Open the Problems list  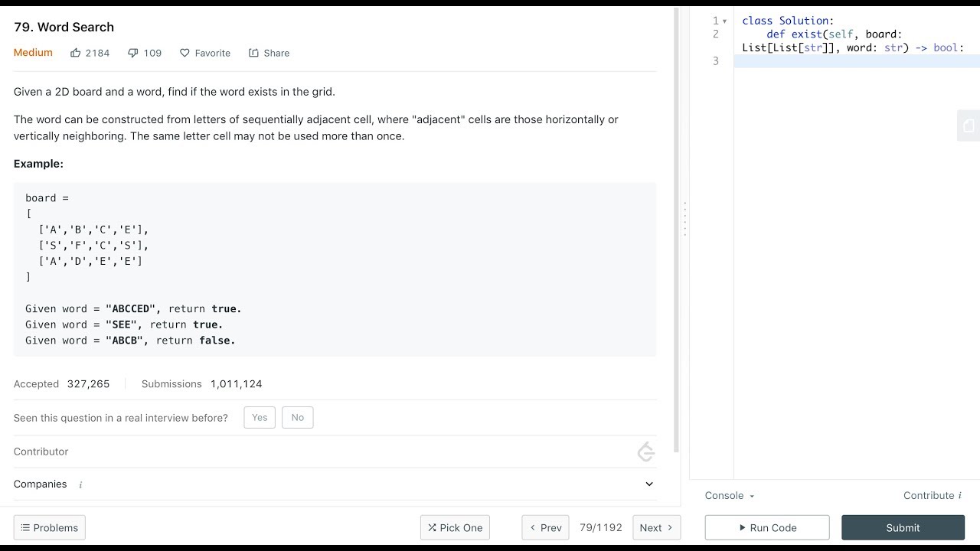point(49,527)
